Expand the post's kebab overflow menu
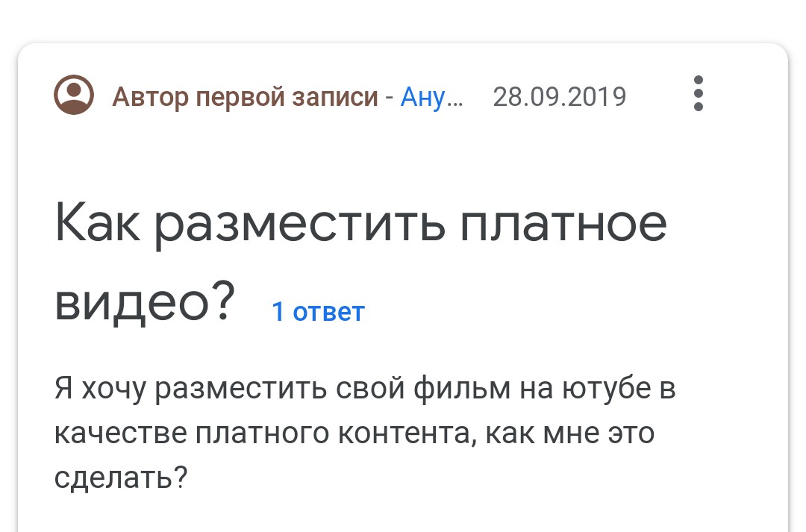806x532 pixels. pyautogui.click(x=698, y=94)
